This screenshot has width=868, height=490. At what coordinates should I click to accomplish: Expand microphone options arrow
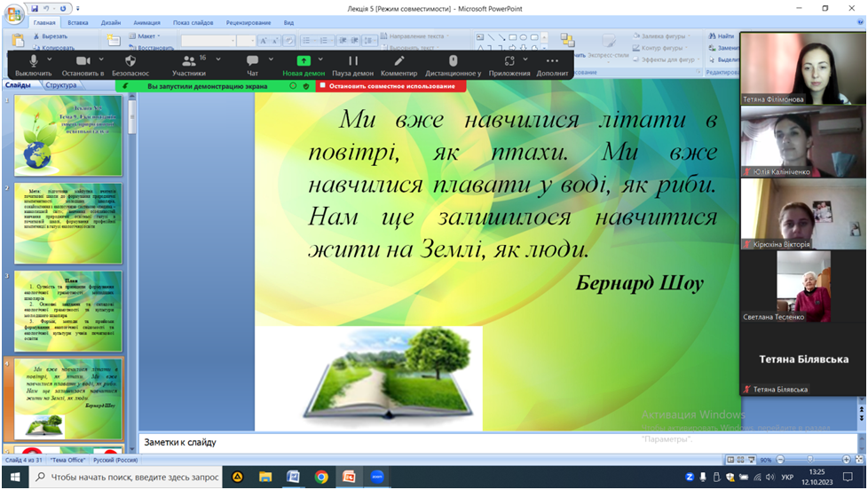point(49,59)
